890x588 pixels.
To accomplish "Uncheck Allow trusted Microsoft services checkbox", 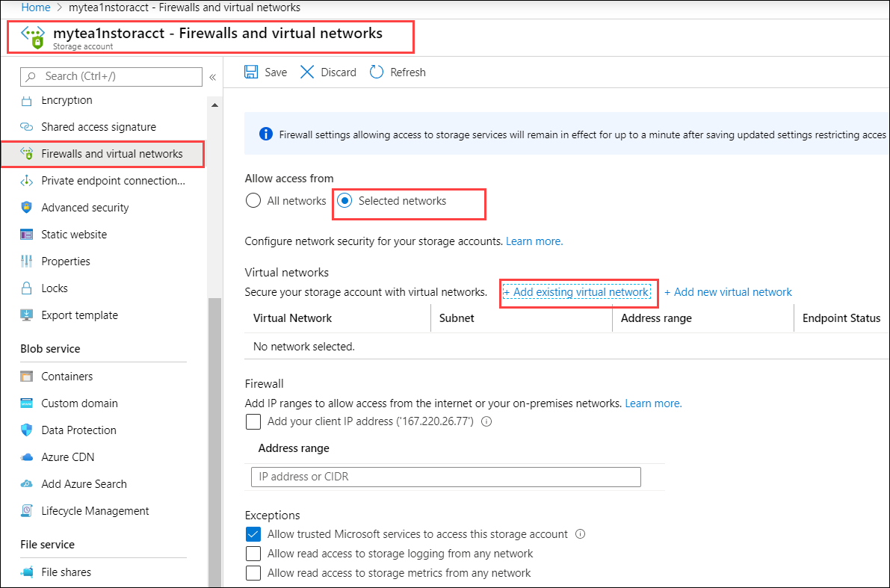I will point(253,534).
